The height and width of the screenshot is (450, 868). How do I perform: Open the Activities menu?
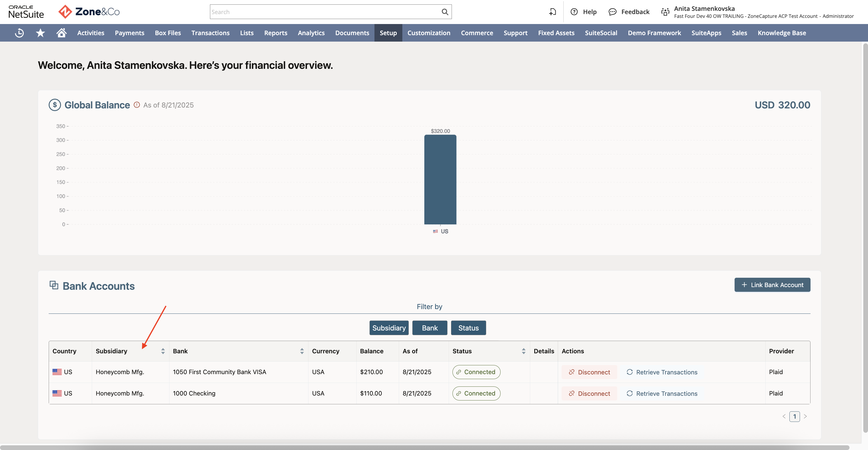[91, 33]
